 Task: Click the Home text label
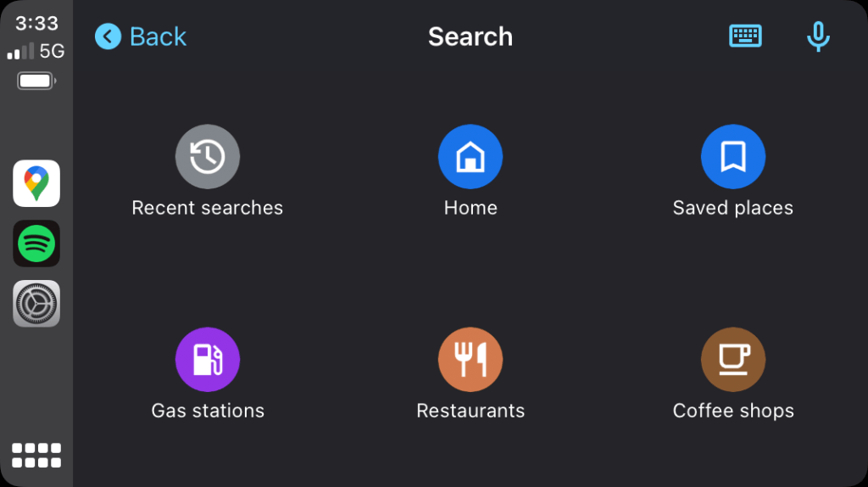coord(470,208)
